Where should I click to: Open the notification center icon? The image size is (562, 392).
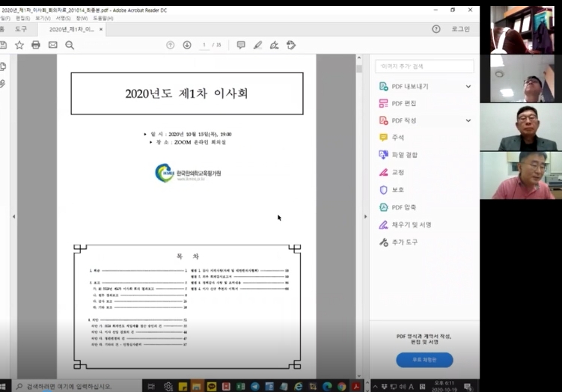(468, 386)
